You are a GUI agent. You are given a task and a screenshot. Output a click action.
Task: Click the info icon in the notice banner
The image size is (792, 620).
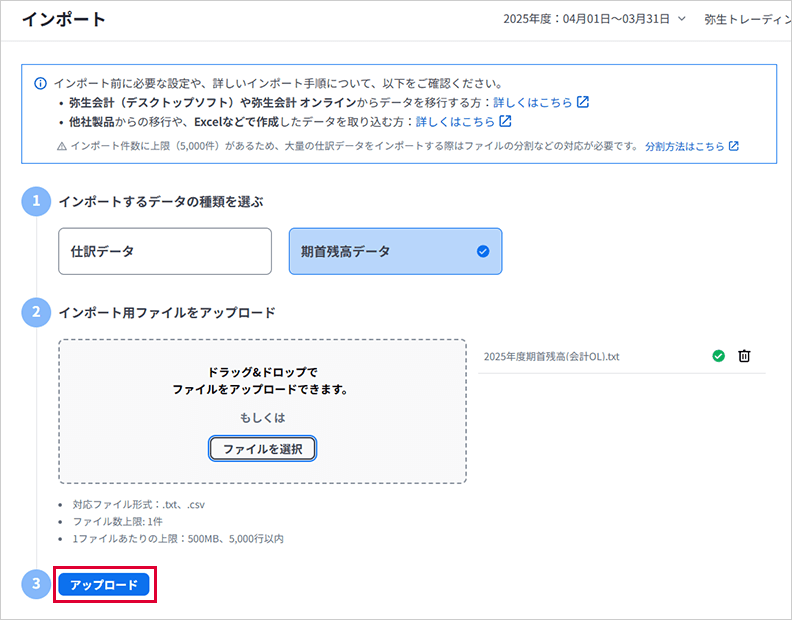[40, 83]
